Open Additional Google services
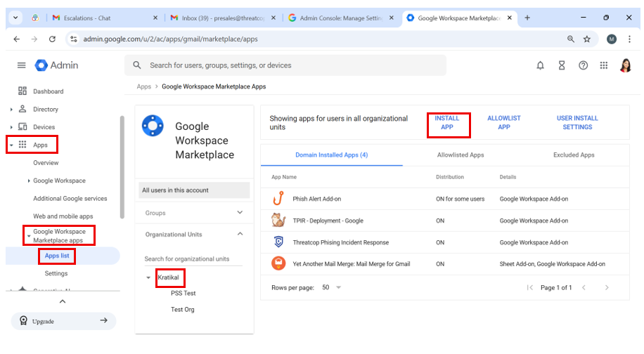Screen dimensions: 644x354 point(70,199)
